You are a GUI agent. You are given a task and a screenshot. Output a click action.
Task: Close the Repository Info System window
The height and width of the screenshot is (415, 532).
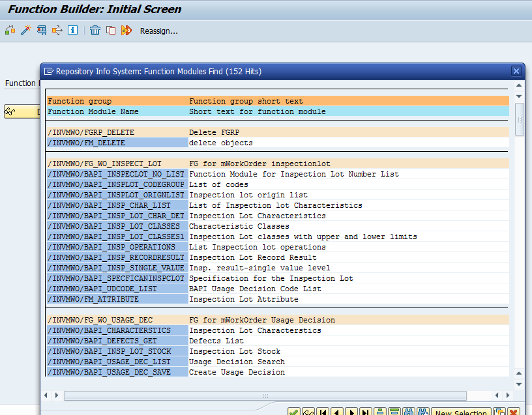[516, 71]
